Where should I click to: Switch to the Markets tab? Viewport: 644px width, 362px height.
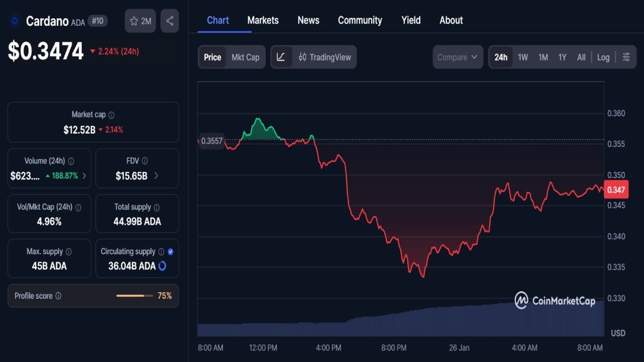(263, 20)
